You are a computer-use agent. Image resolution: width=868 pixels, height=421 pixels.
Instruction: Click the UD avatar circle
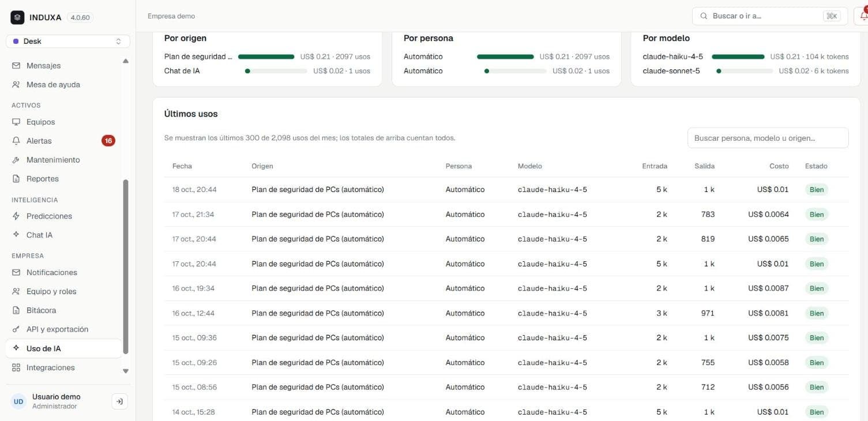tap(19, 401)
